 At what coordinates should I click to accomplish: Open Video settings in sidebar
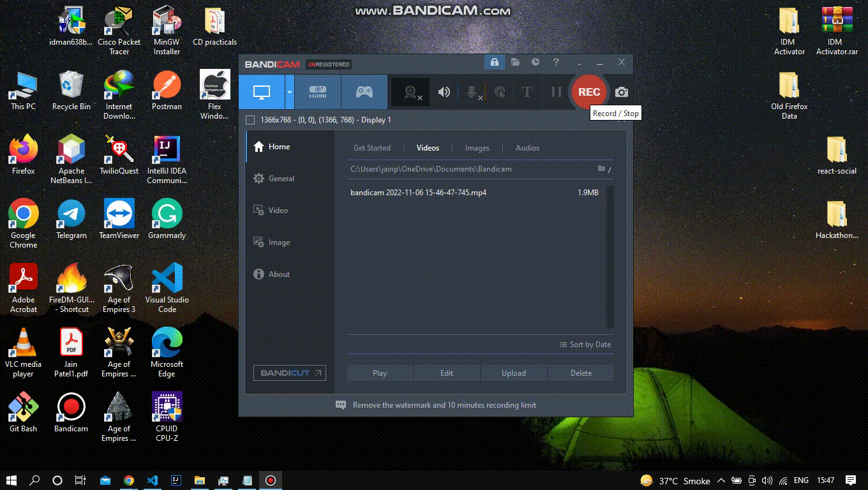(290, 211)
